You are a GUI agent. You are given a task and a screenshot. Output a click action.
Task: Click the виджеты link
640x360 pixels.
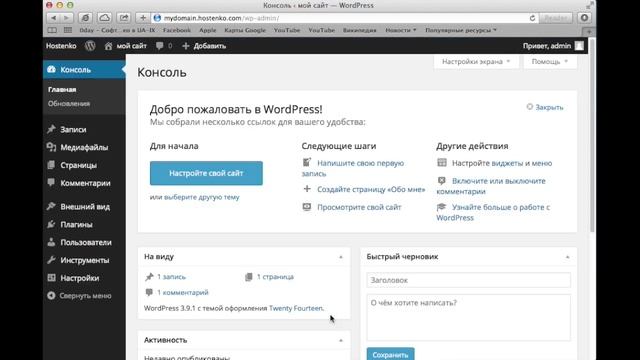point(507,163)
